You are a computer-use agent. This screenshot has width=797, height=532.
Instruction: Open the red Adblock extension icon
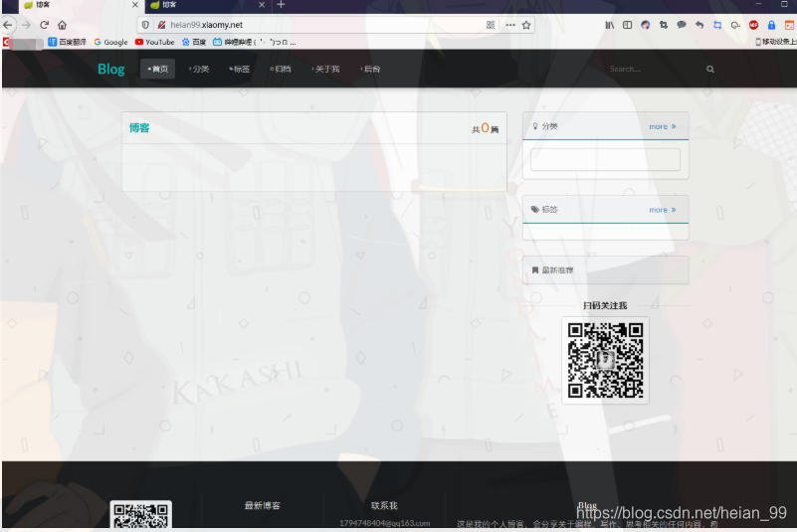[754, 25]
